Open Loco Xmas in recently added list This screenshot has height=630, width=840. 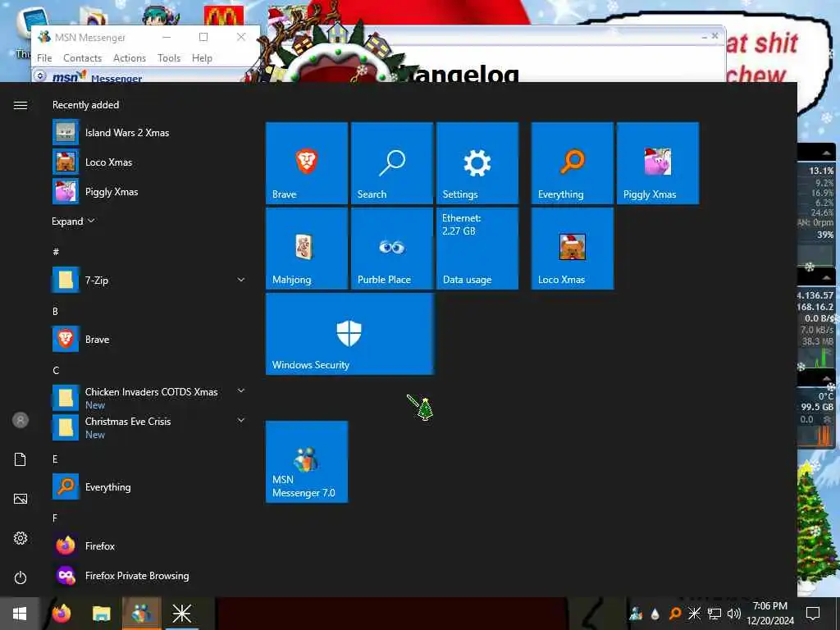[x=149, y=162]
